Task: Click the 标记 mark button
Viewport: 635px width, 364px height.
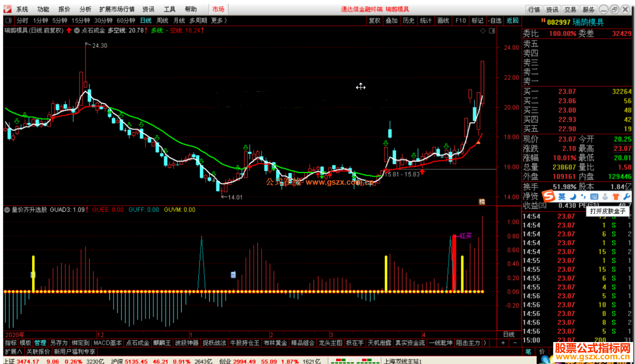Action: tap(478, 21)
